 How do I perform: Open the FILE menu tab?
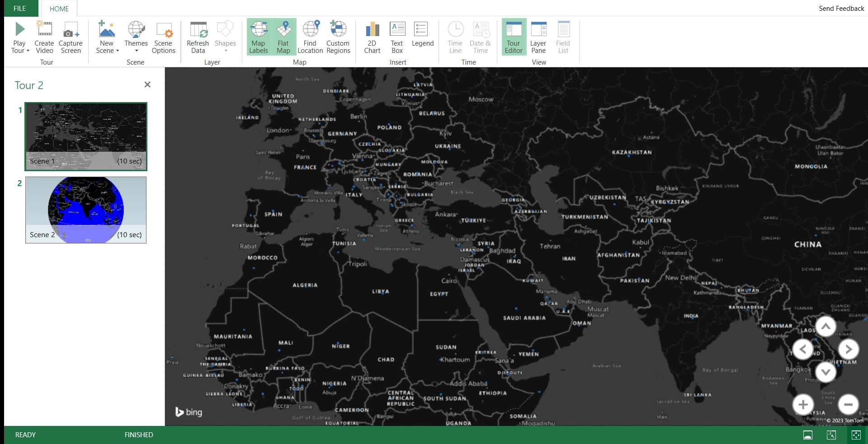point(20,9)
